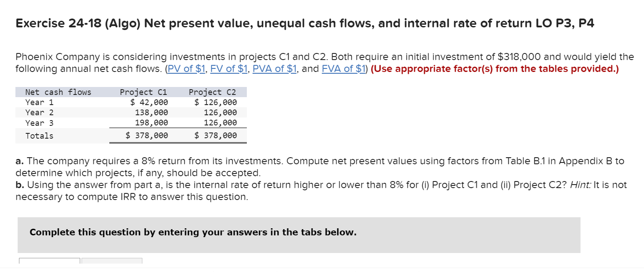Select the Project C1 column header

(x=143, y=92)
